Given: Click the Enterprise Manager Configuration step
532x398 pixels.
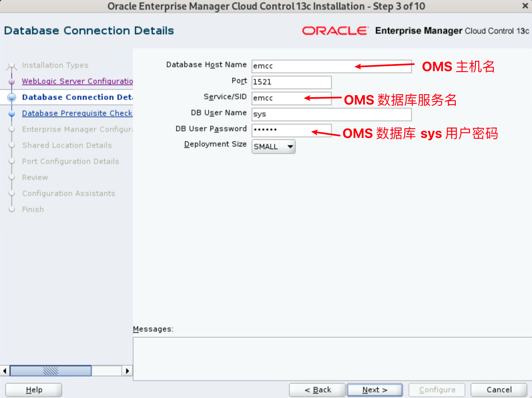Looking at the screenshot, I should pos(77,129).
